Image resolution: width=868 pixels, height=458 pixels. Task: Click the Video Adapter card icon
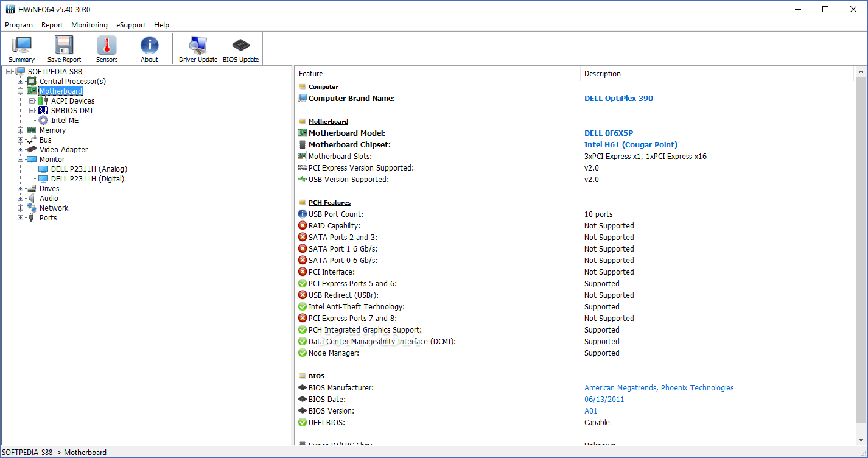[x=32, y=150]
